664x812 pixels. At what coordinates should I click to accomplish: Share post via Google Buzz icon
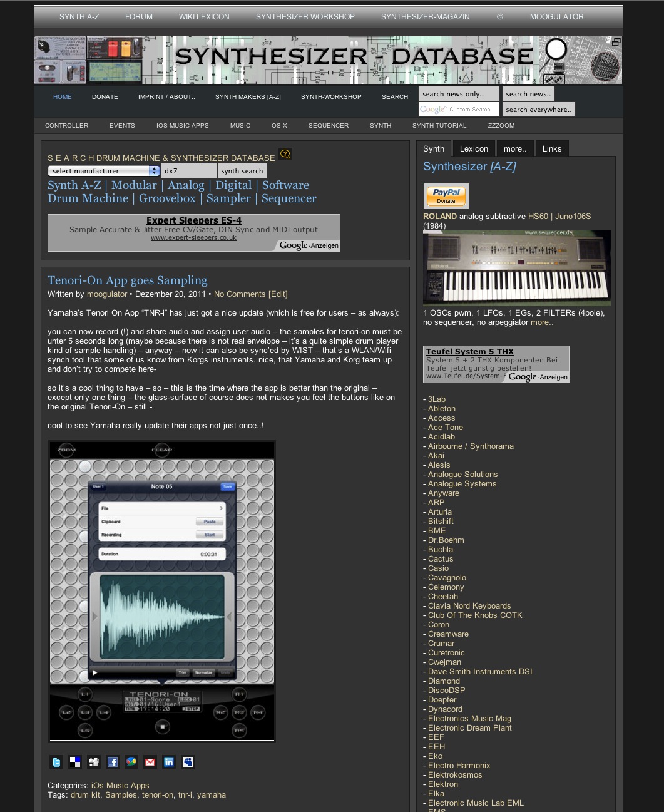131,762
